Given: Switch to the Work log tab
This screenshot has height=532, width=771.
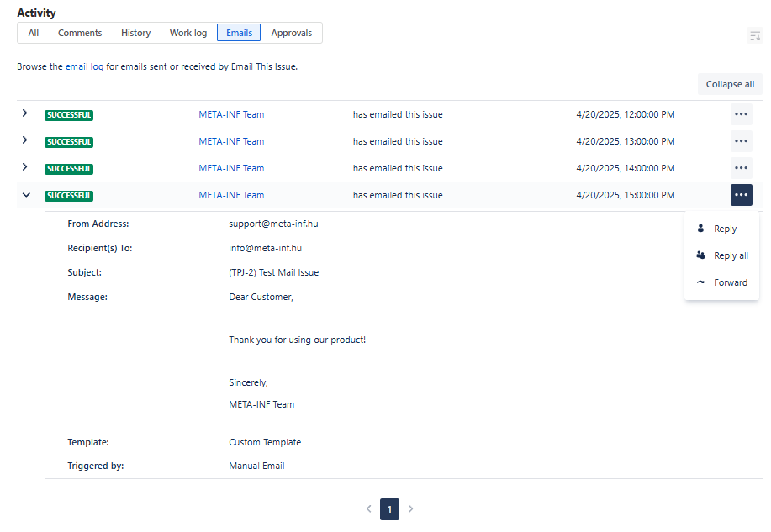Looking at the screenshot, I should pos(187,33).
